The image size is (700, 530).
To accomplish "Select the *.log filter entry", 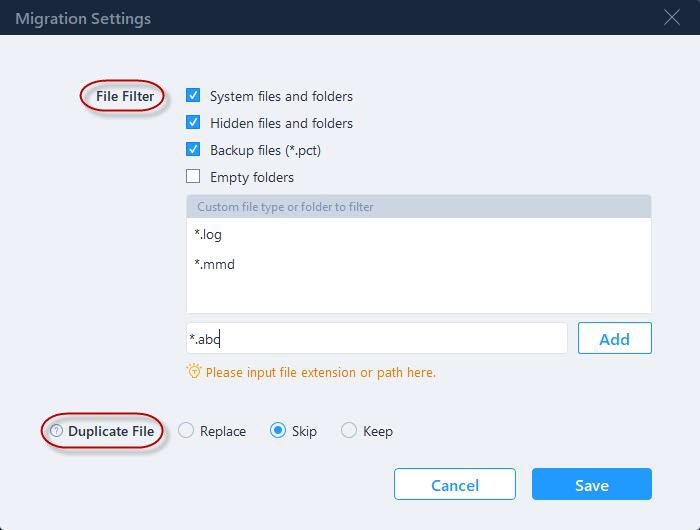I will coord(209,235).
